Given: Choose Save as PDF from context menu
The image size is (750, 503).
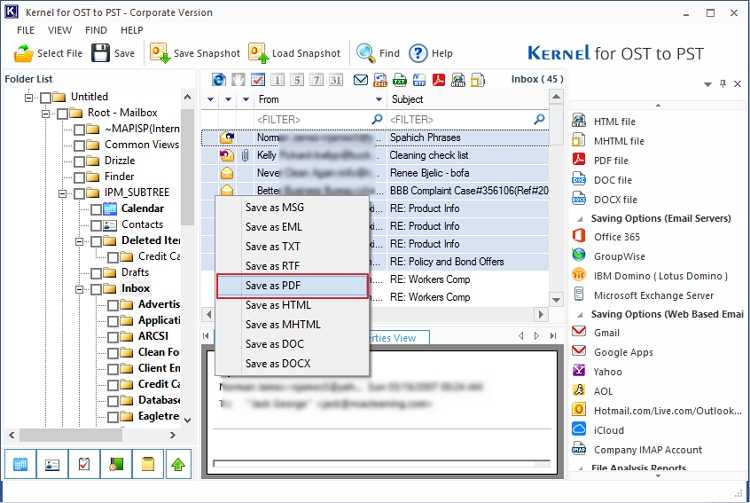Looking at the screenshot, I should [293, 286].
